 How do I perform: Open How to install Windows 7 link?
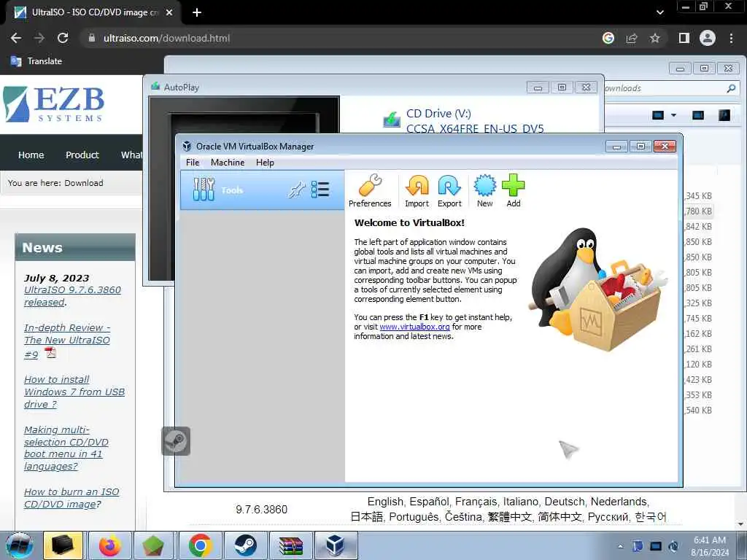click(74, 392)
